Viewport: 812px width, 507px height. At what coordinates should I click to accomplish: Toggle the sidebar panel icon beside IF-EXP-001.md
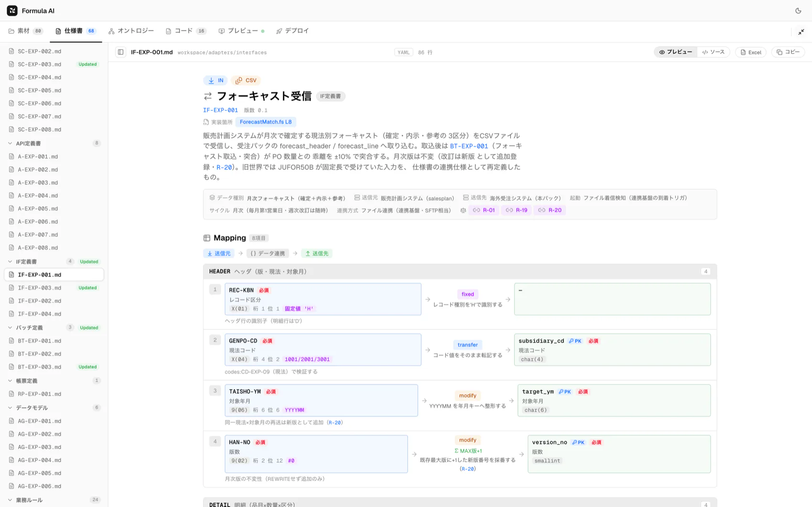point(121,52)
